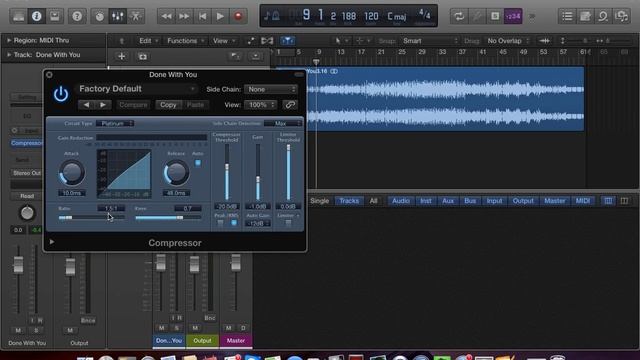Toggle the MIDI channel filter button
Screen dimensions: 640x360
pyautogui.click(x=582, y=201)
